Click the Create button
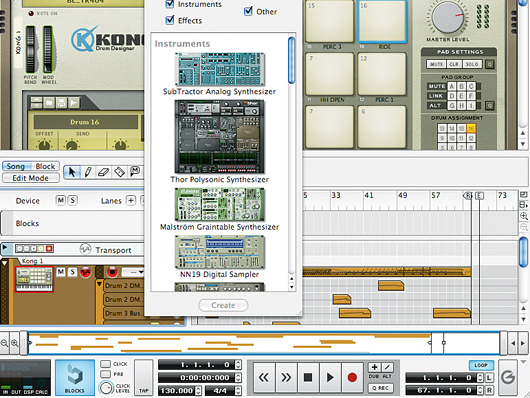This screenshot has height=398, width=530. (223, 305)
